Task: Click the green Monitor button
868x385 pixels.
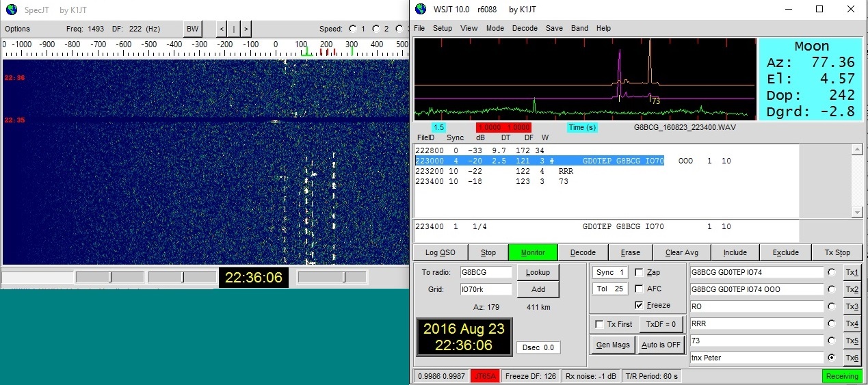Action: click(533, 252)
